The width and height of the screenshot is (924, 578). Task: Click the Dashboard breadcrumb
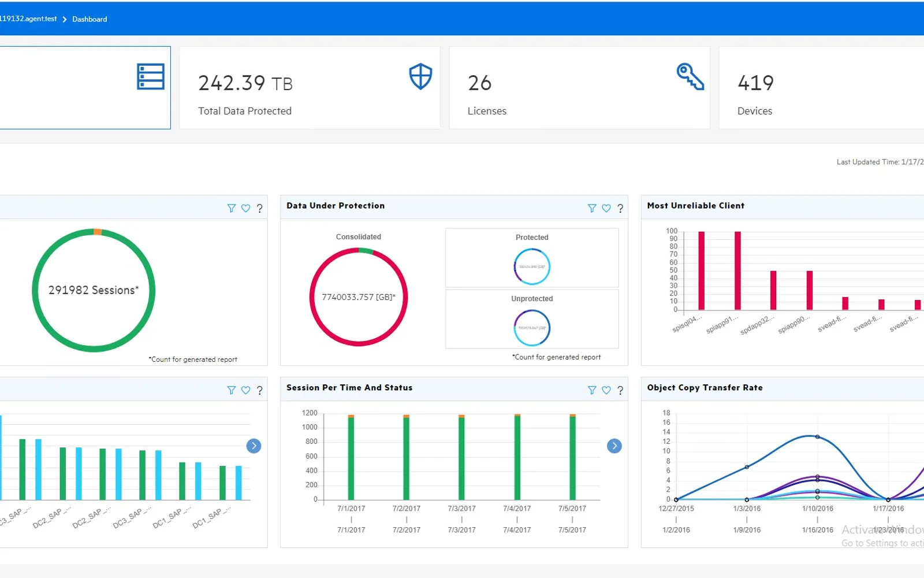[90, 19]
